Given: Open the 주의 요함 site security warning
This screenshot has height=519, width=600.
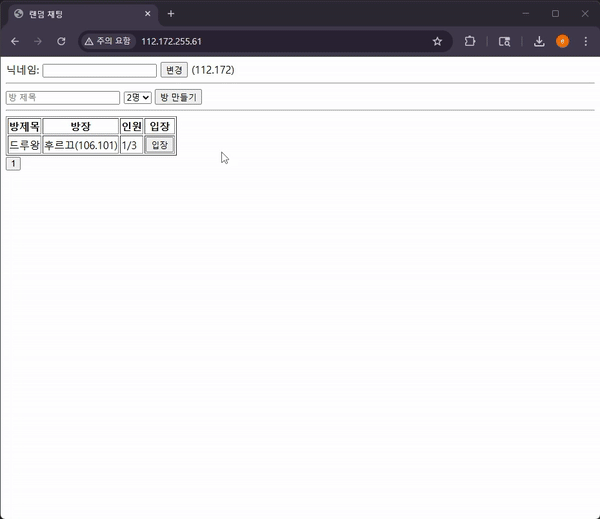Looking at the screenshot, I should (x=108, y=41).
